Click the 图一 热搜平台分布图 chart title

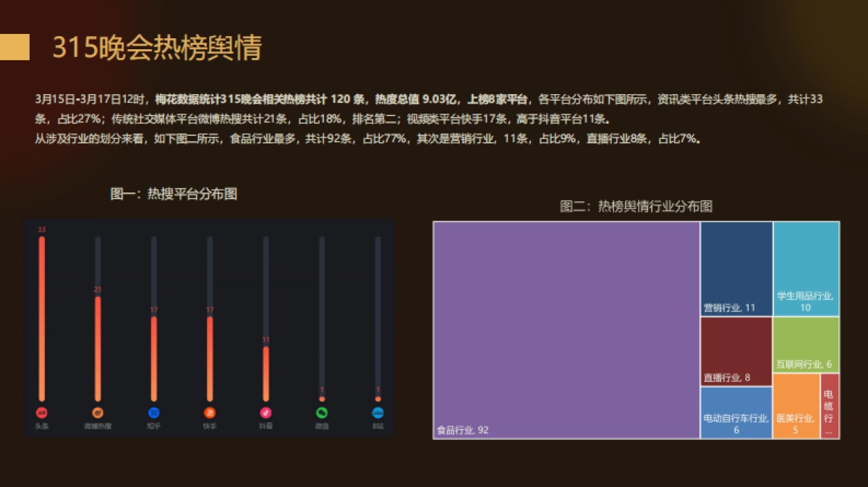click(x=174, y=194)
